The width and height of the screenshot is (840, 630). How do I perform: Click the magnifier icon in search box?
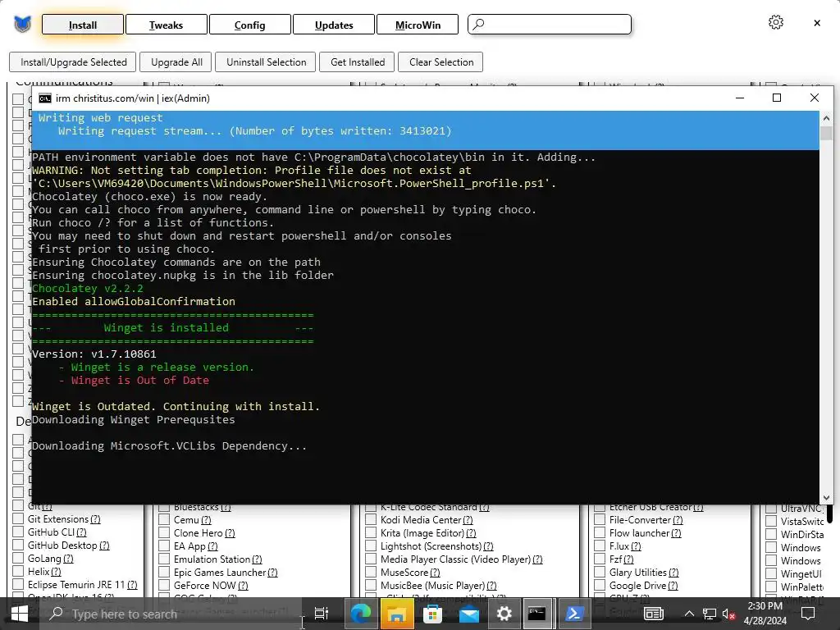coord(479,24)
